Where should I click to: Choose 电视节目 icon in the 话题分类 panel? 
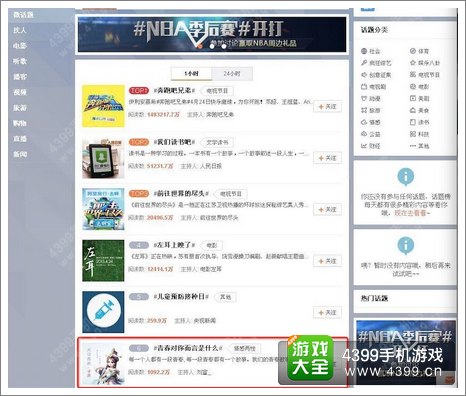point(413,75)
